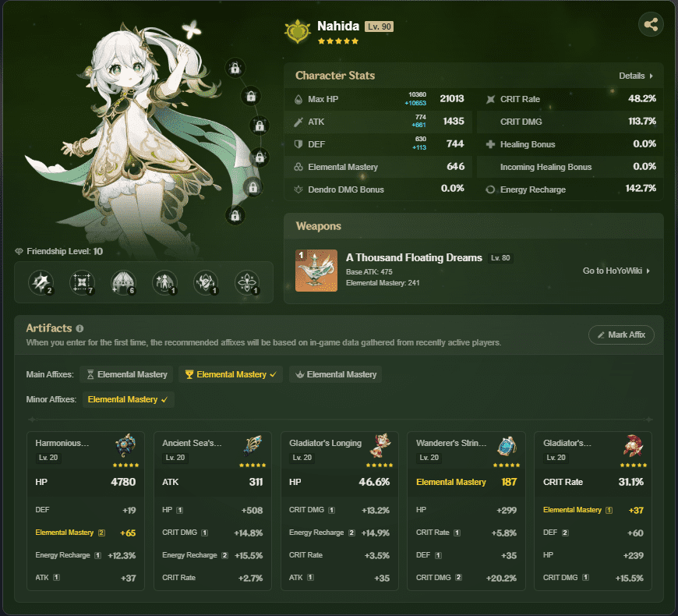Expand character stats Details
This screenshot has width=678, height=616.
pyautogui.click(x=635, y=76)
